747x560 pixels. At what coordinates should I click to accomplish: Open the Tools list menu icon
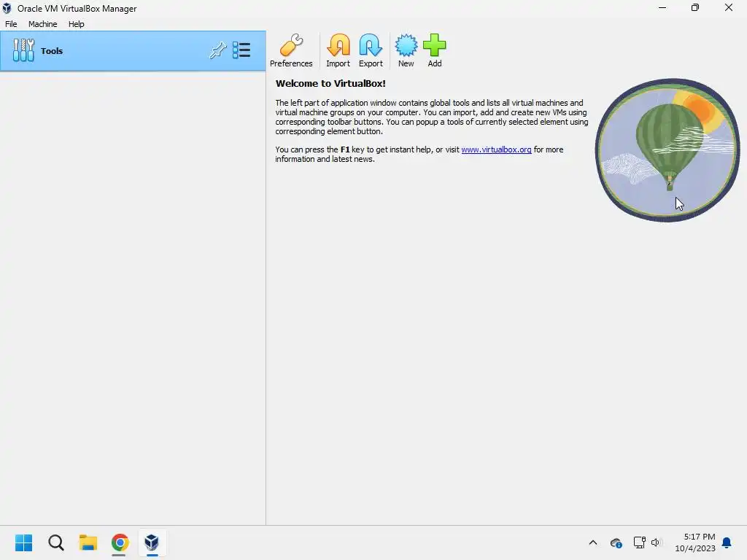point(241,50)
